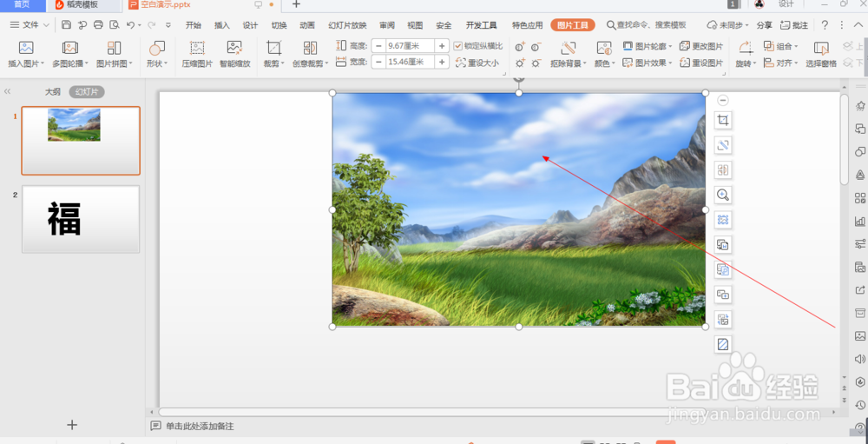Switch to 动画 Animation ribbon tab

tap(307, 25)
